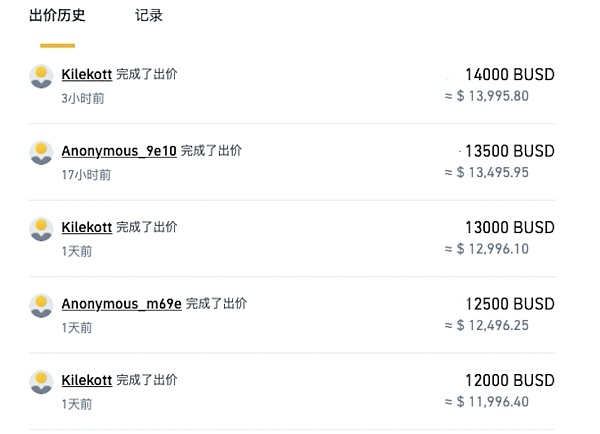
Task: Click the 14000 BUSD bid amount
Action: 509,75
